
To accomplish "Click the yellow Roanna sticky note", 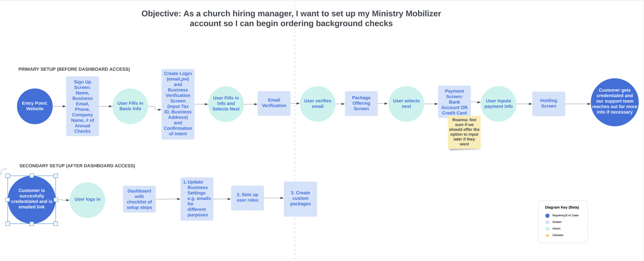I will click(x=464, y=132).
